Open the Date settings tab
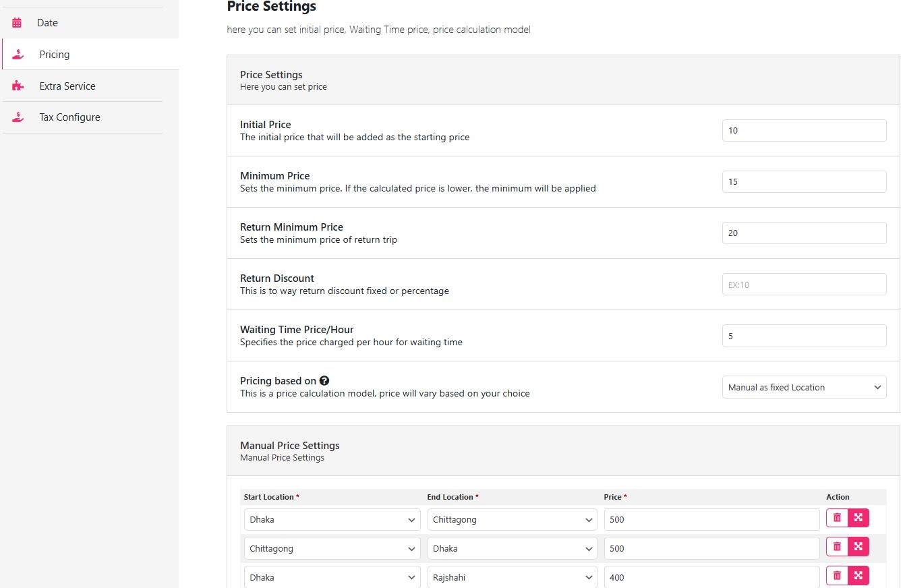905x588 pixels. click(x=82, y=23)
